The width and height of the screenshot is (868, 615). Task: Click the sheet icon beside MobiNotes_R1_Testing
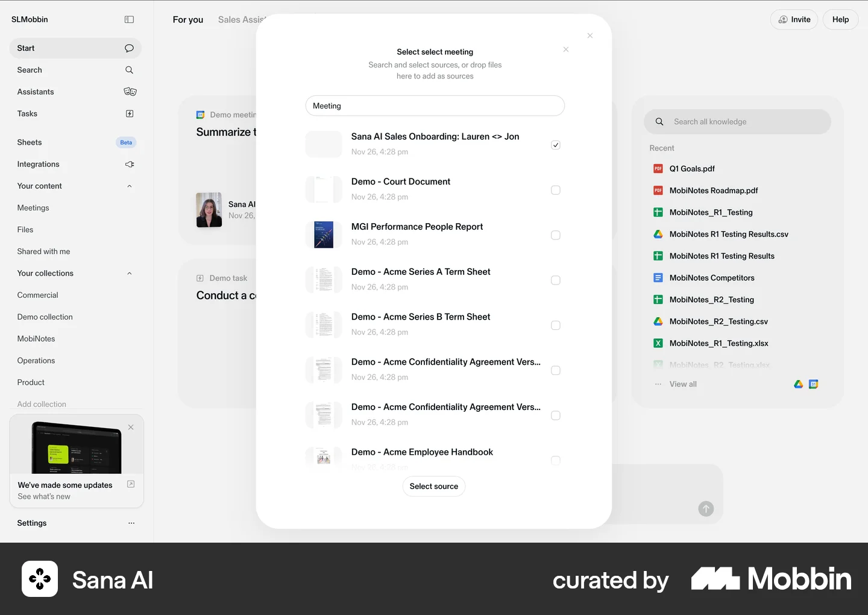(x=658, y=212)
